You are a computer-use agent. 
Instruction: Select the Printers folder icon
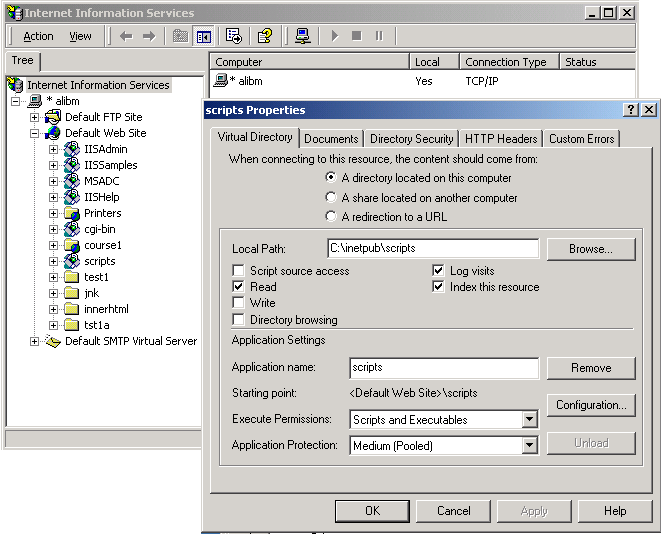(x=72, y=213)
